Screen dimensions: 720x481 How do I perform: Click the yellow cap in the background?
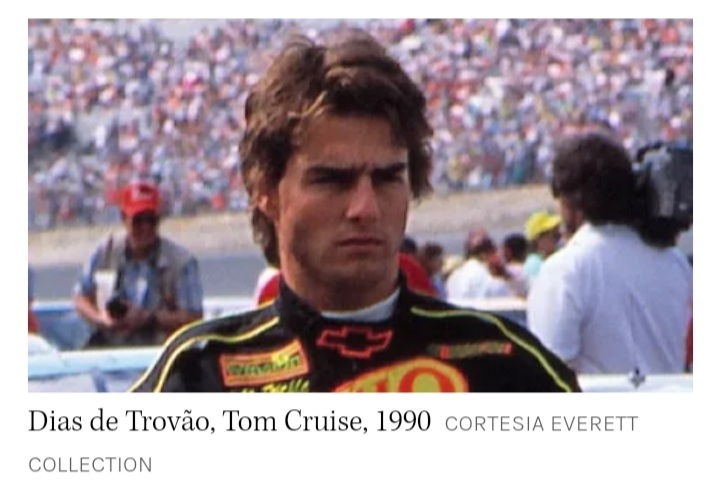[x=542, y=225]
